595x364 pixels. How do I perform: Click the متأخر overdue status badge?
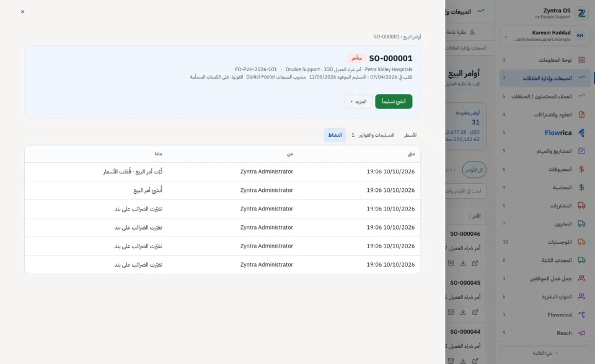pyautogui.click(x=356, y=58)
